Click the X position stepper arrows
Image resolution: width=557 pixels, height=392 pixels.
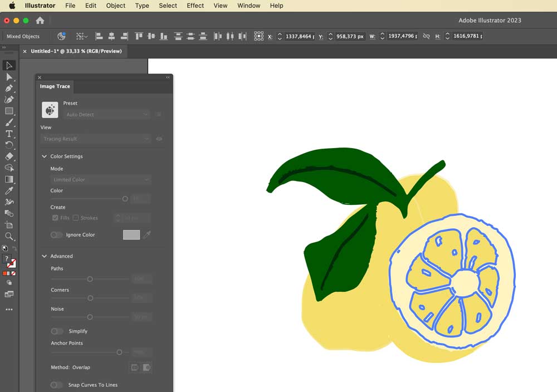280,36
